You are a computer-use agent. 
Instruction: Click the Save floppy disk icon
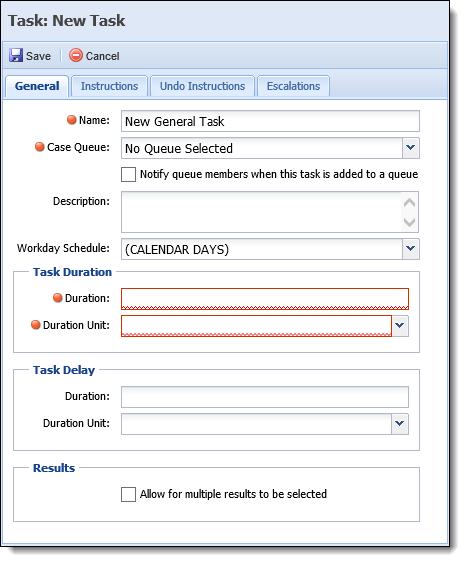pyautogui.click(x=16, y=56)
